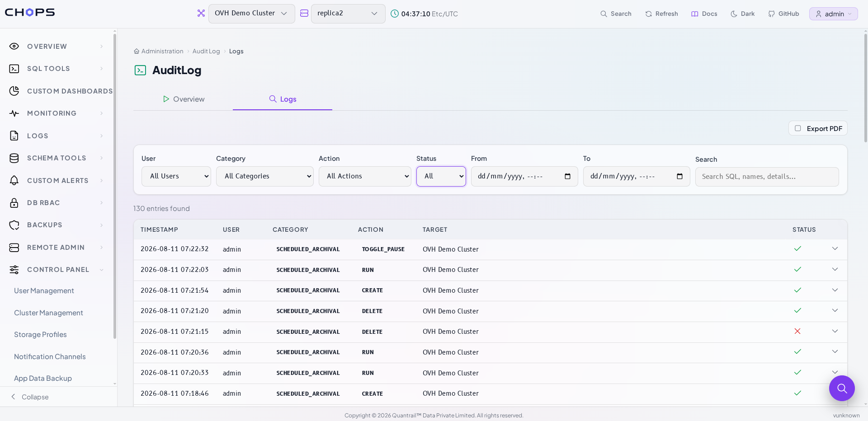The width and height of the screenshot is (868, 421).
Task: Click the Monitoring pulse icon
Action: [x=14, y=113]
